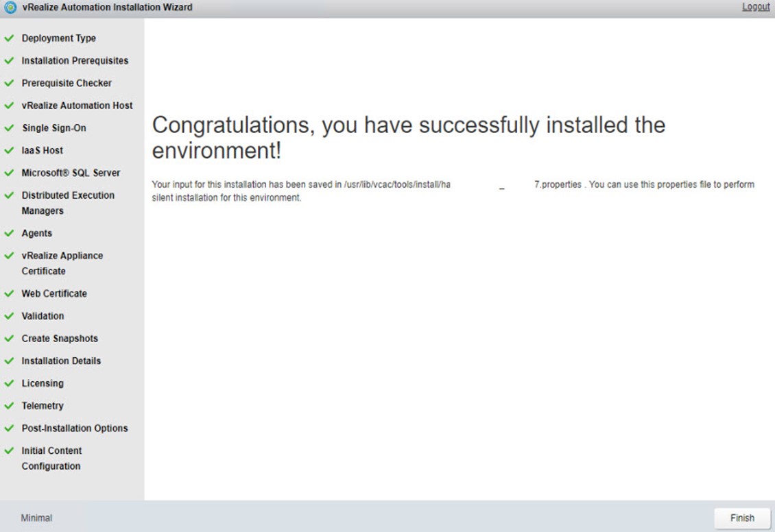Select the Agents step

click(x=36, y=233)
